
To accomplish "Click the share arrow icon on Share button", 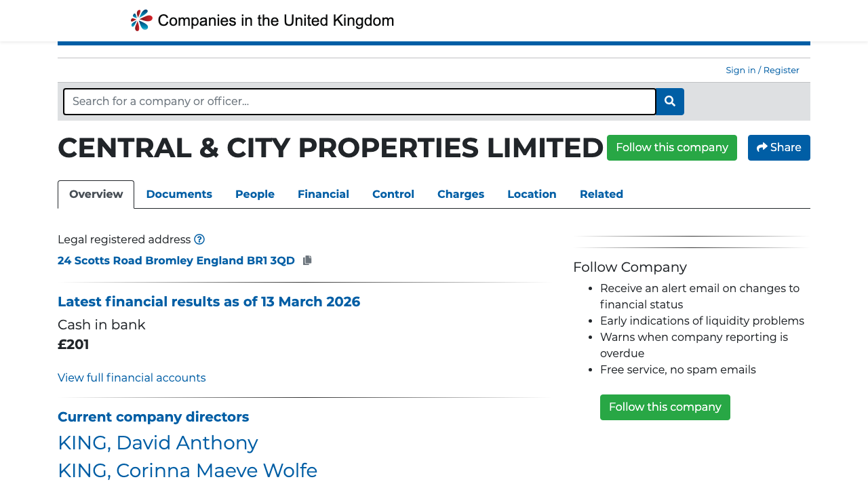I will (x=762, y=147).
